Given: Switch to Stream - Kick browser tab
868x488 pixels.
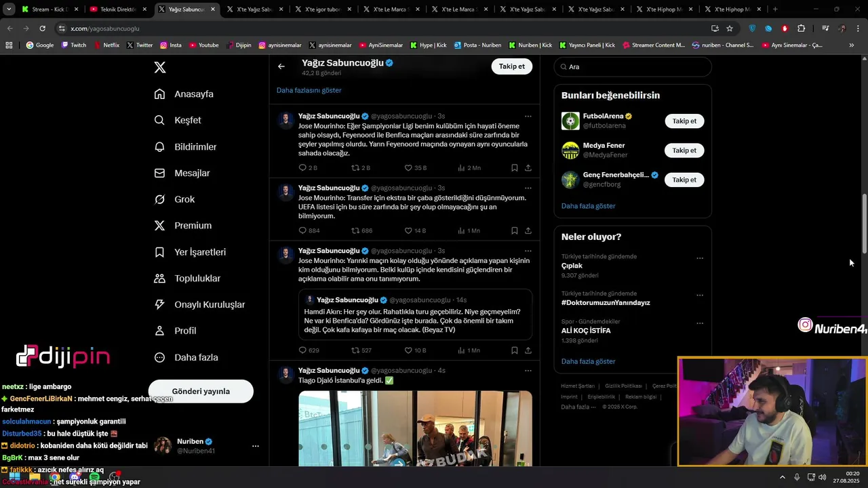Looking at the screenshot, I should coord(50,9).
